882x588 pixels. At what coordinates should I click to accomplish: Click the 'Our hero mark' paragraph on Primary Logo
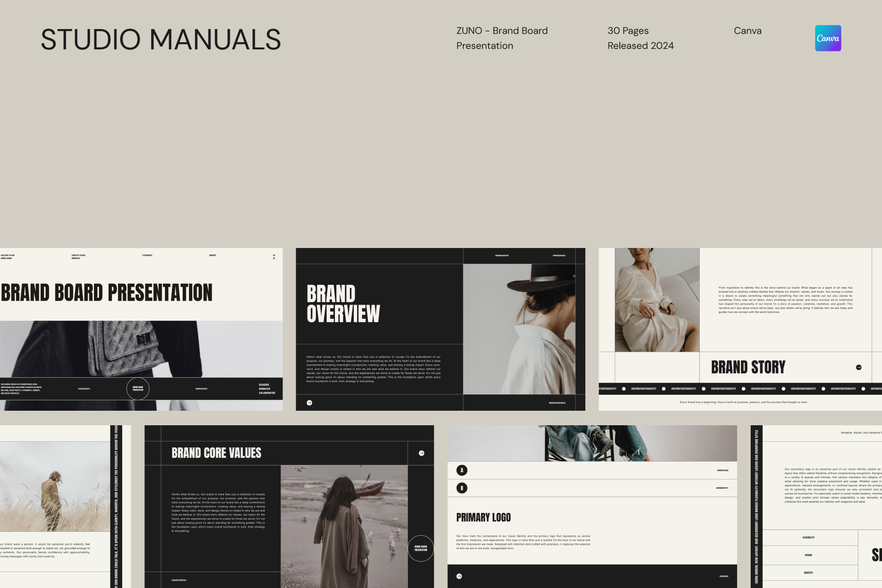(x=523, y=542)
